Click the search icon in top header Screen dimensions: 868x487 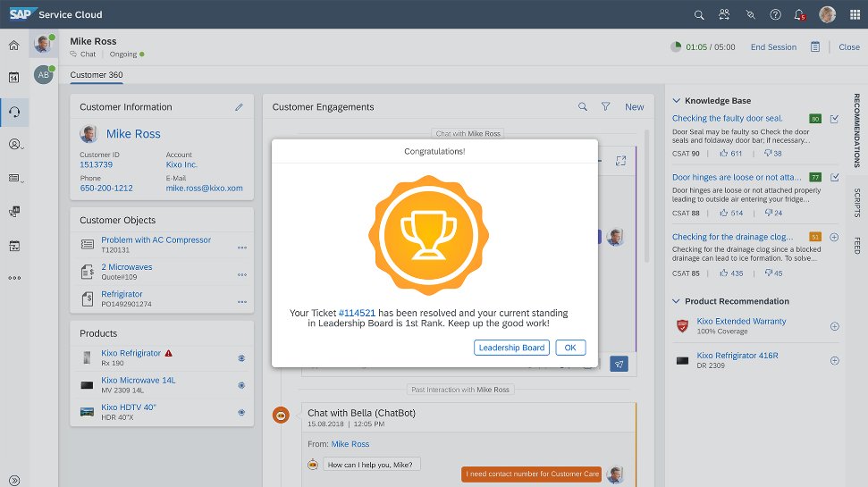click(699, 15)
